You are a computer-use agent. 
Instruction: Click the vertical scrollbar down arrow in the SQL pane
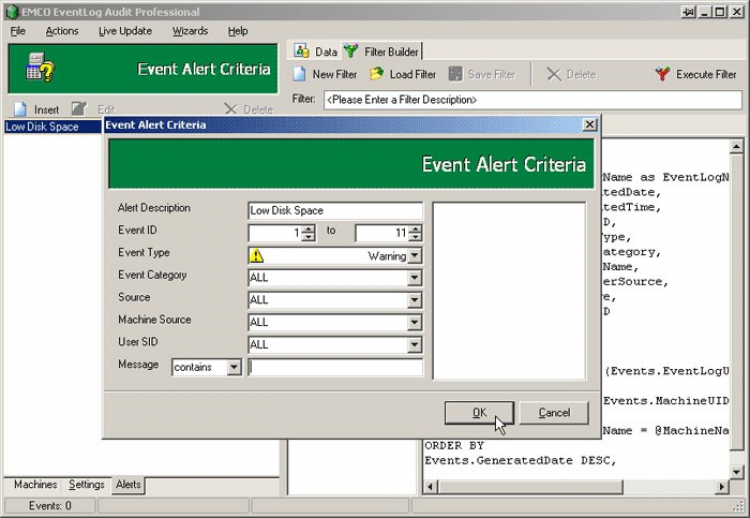tap(737, 472)
